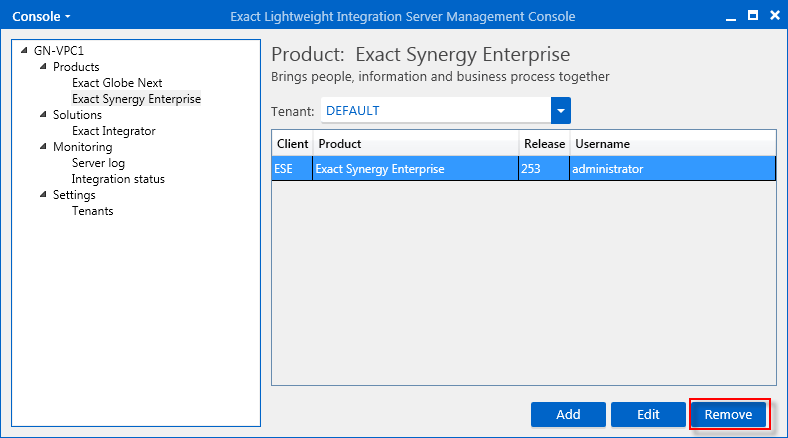788x438 pixels.
Task: Open the Server log
Action: tap(98, 163)
